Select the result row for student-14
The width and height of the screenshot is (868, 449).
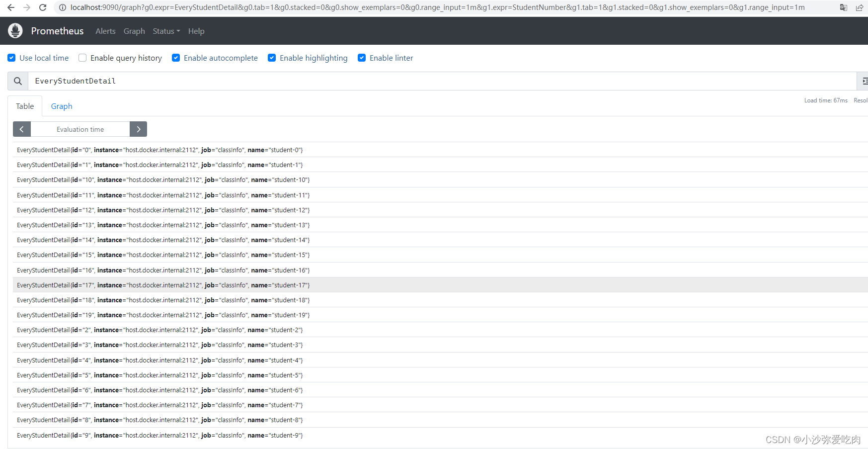[440, 240]
